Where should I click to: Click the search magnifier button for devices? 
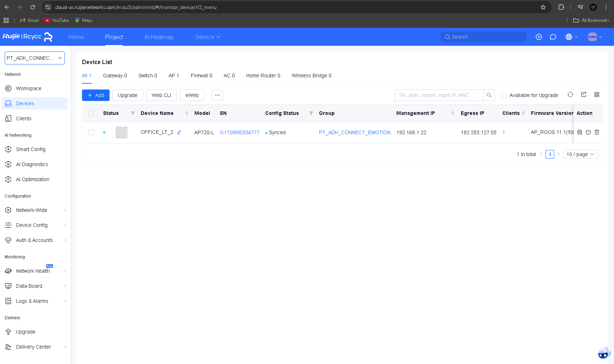(489, 95)
